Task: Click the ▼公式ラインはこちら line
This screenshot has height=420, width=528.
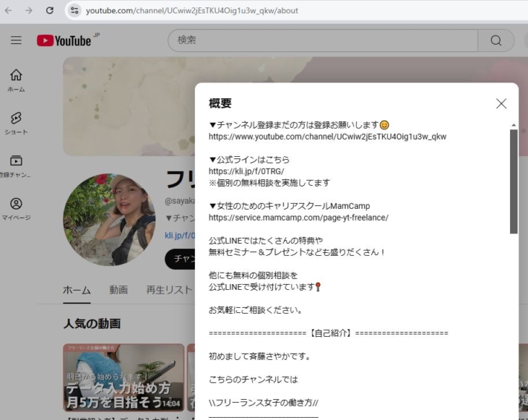Action: pos(249,160)
